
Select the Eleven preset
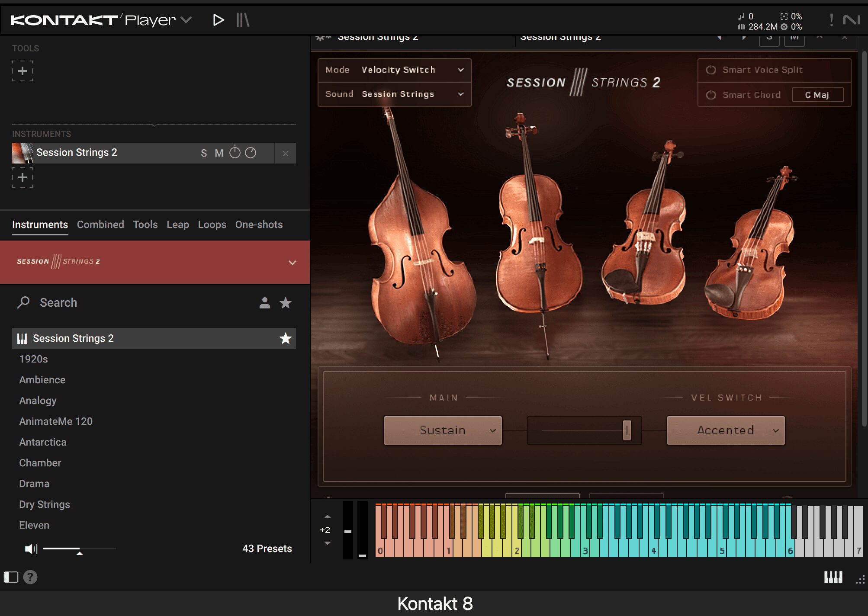(x=34, y=525)
